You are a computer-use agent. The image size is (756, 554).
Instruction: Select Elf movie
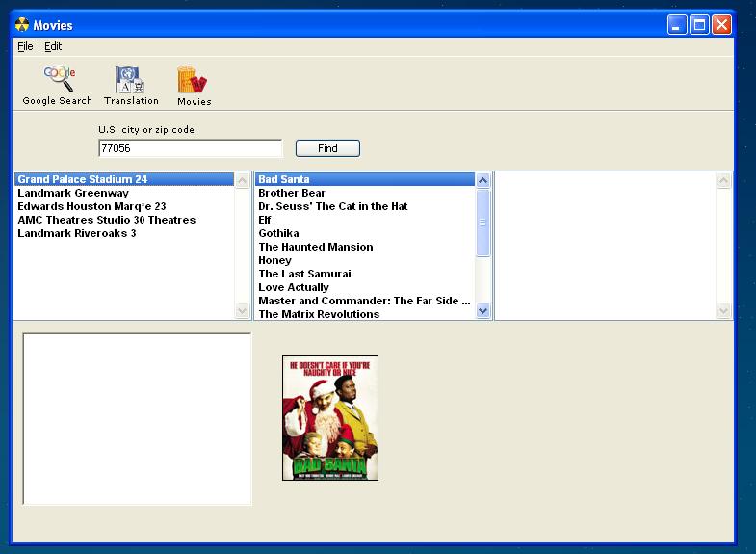click(365, 220)
